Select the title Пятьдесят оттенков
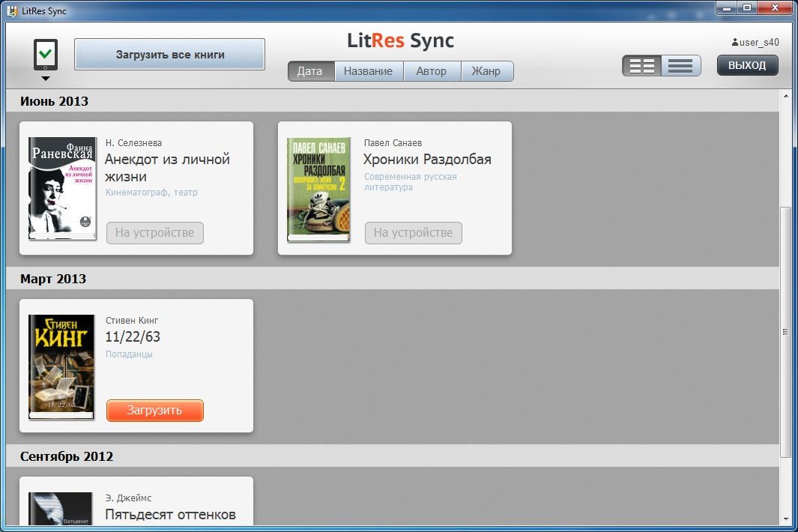 click(x=171, y=515)
